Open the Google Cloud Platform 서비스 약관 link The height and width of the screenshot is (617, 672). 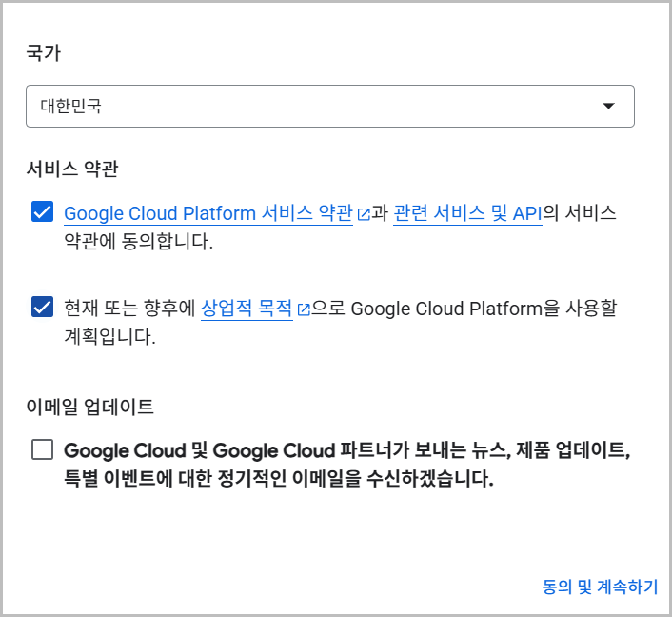pyautogui.click(x=208, y=213)
